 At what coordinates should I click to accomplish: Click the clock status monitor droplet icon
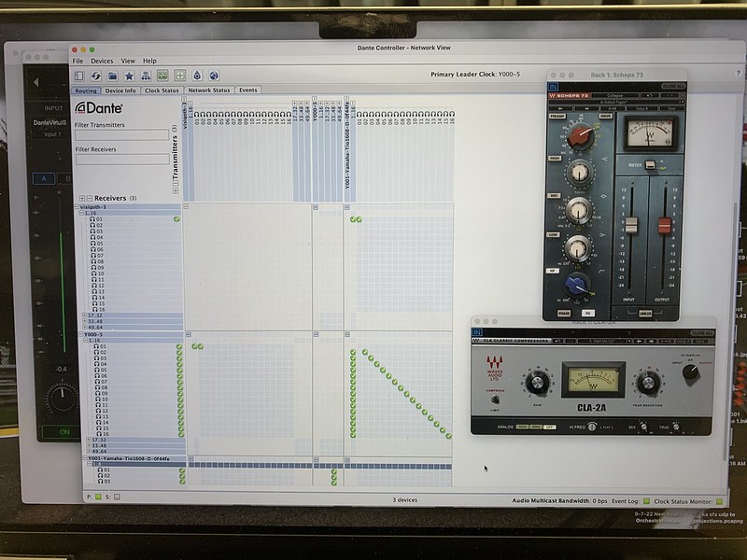click(197, 76)
